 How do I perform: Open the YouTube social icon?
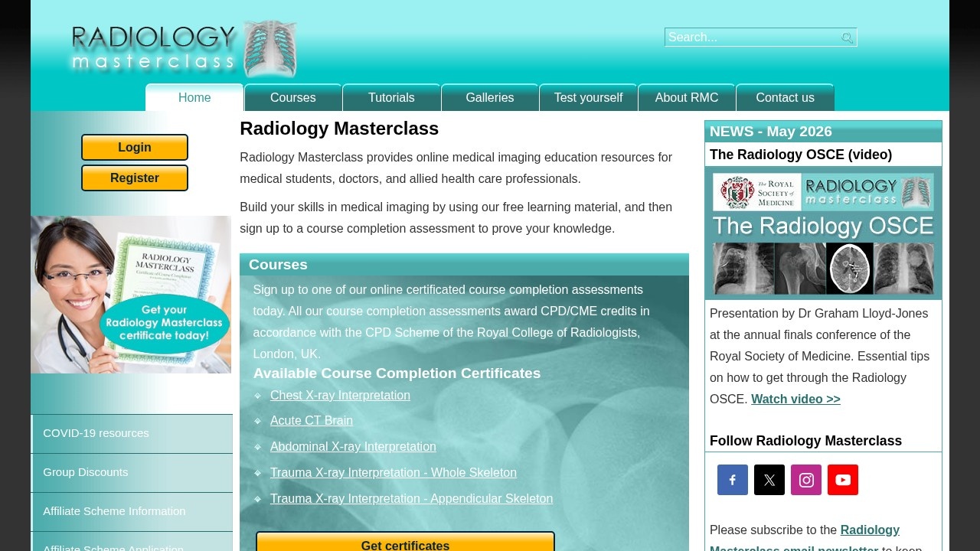tap(843, 480)
